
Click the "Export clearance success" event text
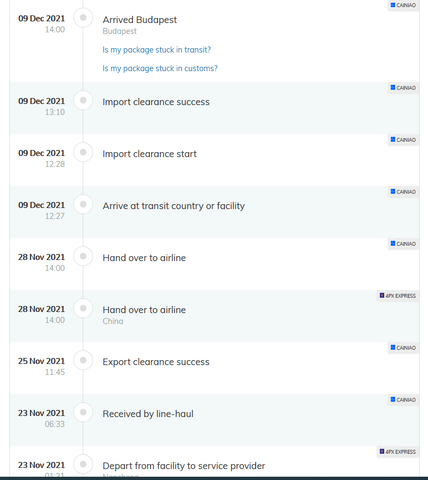tap(156, 362)
